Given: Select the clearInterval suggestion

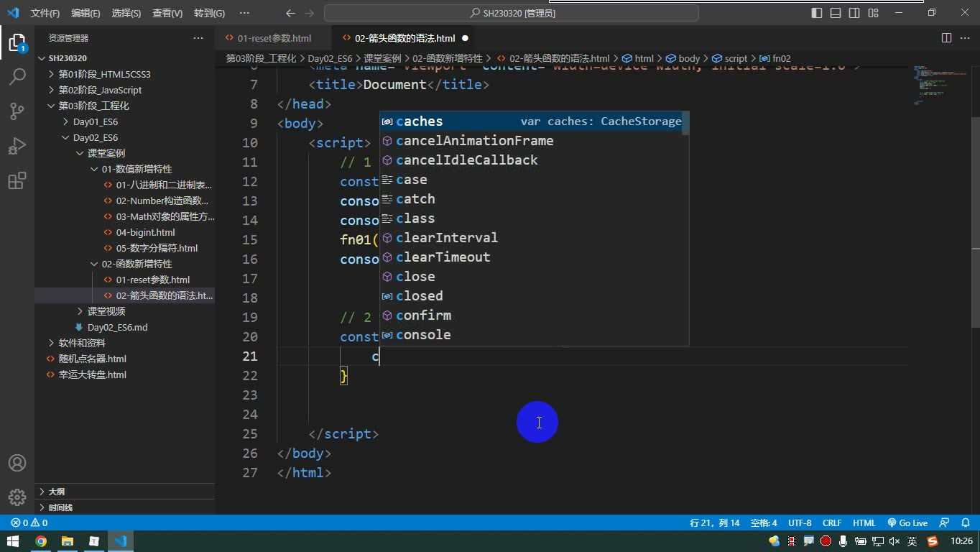Looking at the screenshot, I should point(534,238).
